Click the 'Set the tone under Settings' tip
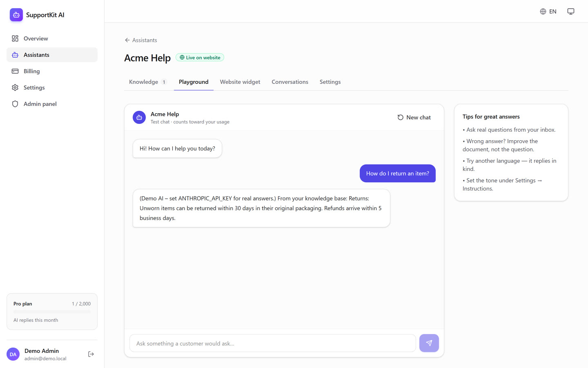The image size is (588, 368). (502, 184)
